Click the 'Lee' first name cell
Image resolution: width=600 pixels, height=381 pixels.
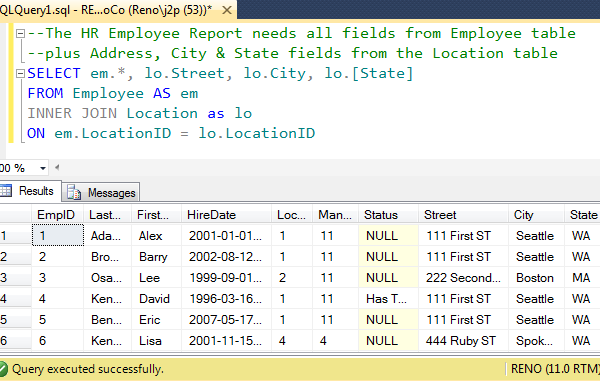pos(157,278)
